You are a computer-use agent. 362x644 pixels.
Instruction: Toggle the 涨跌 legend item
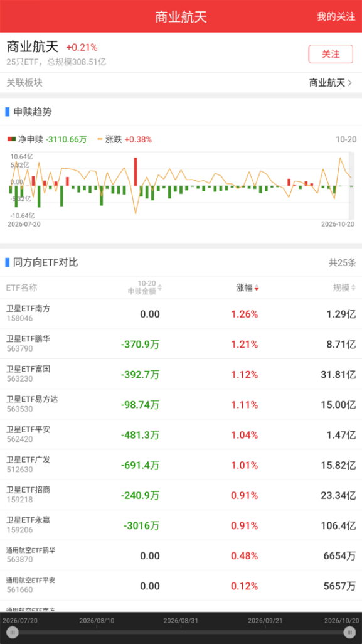click(124, 139)
